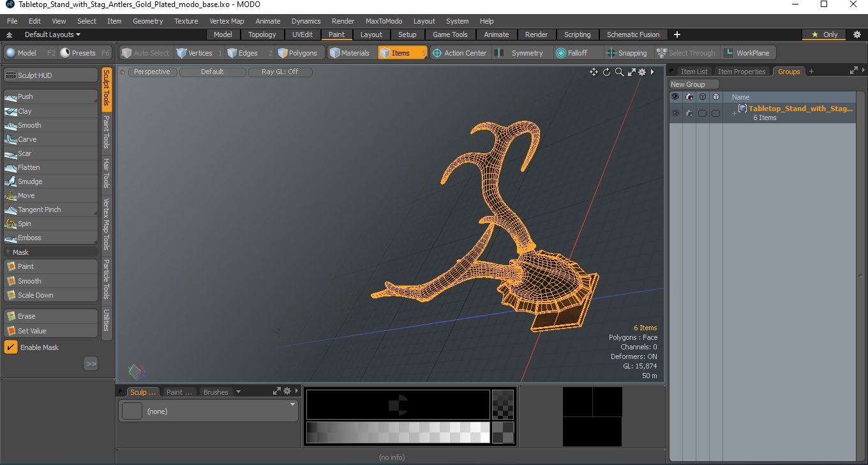Open the brush preset (none) dropdown
This screenshot has width=868, height=465.
[x=209, y=411]
